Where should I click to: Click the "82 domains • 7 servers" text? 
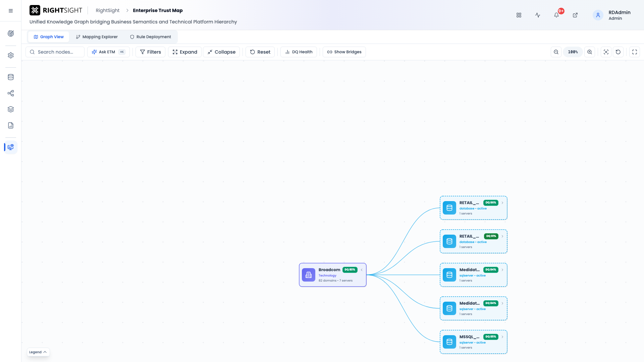(335, 281)
